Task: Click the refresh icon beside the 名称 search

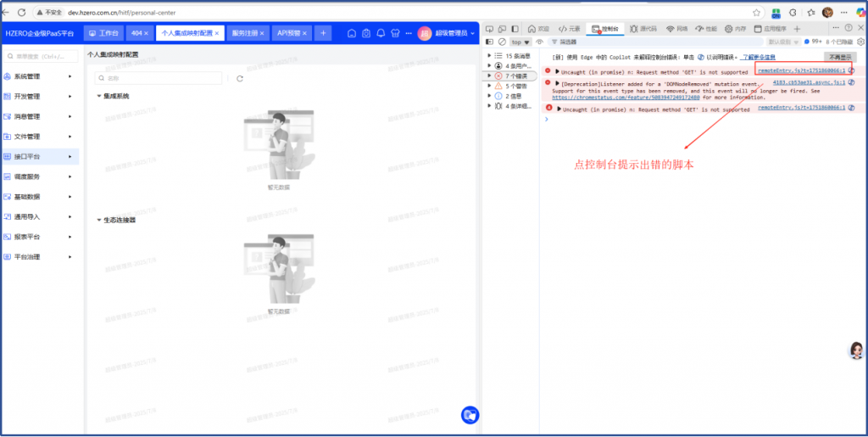Action: point(240,78)
